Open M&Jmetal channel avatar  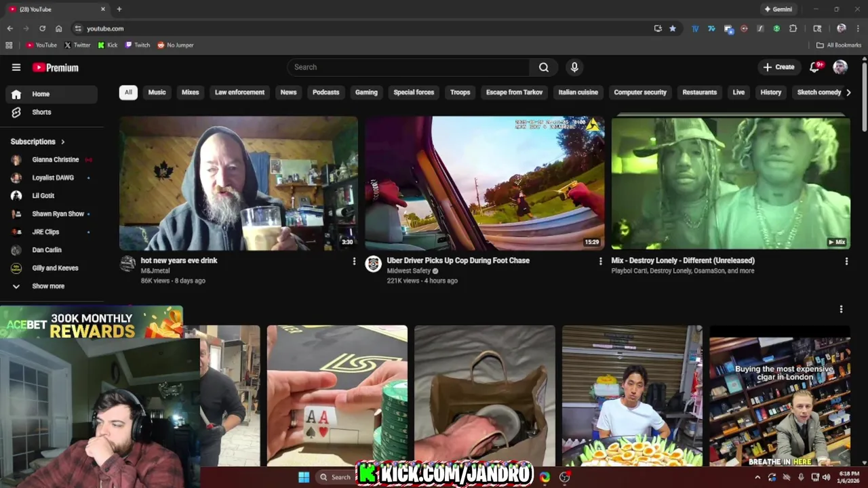pos(127,264)
